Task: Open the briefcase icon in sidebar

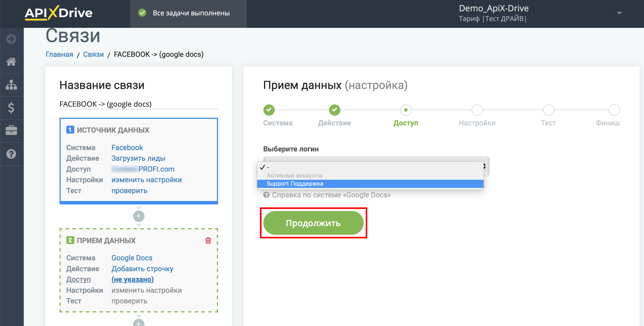Action: pyautogui.click(x=11, y=130)
